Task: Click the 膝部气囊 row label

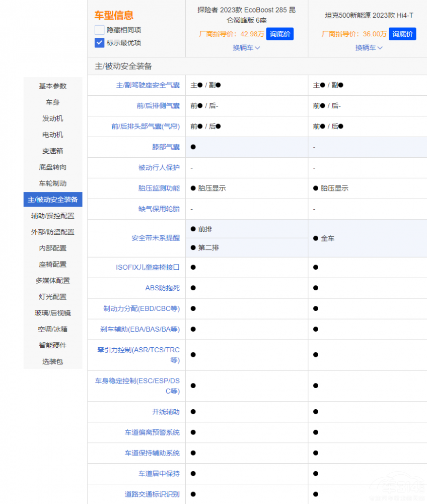Action: click(165, 147)
